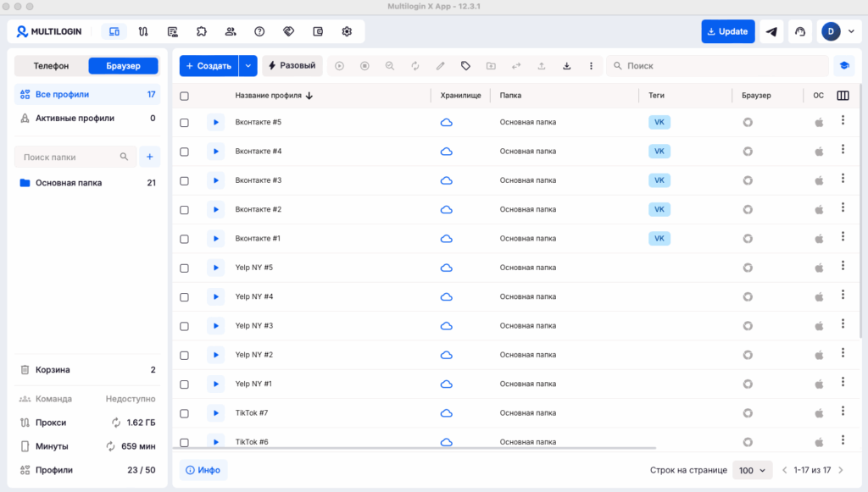The width and height of the screenshot is (868, 492).
Task: Open the toolbar three-dot more menu
Action: 591,66
